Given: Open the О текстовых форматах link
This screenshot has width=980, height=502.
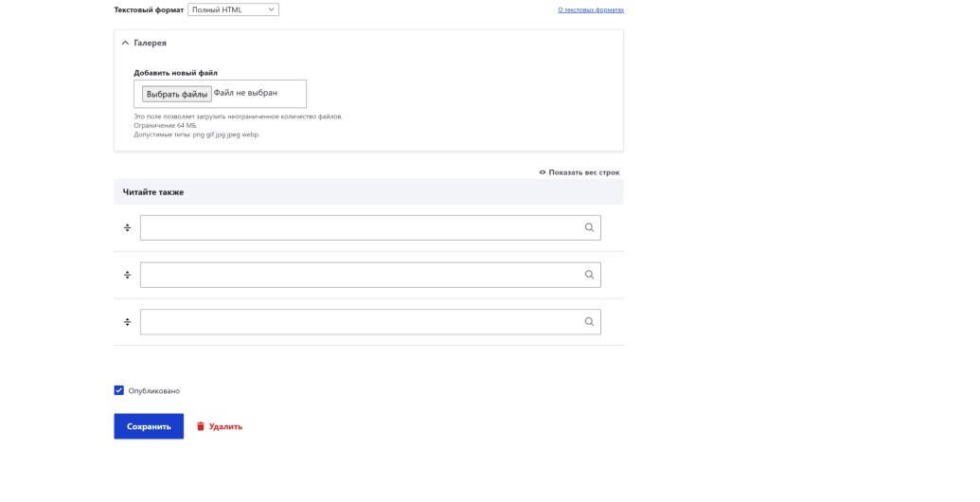Looking at the screenshot, I should (591, 10).
